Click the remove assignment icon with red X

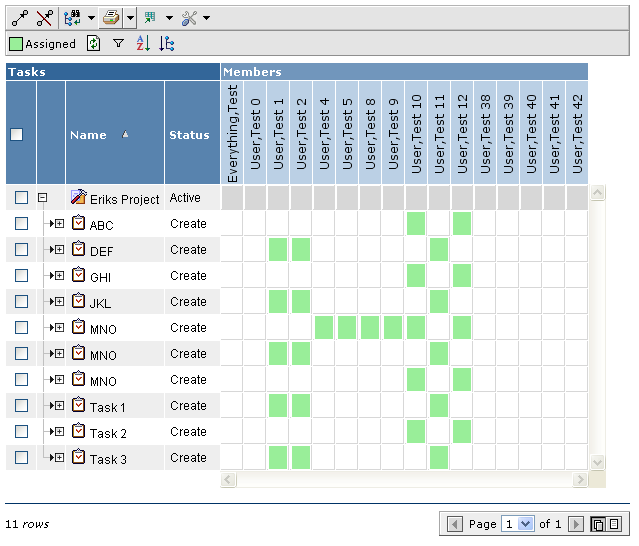pos(44,18)
